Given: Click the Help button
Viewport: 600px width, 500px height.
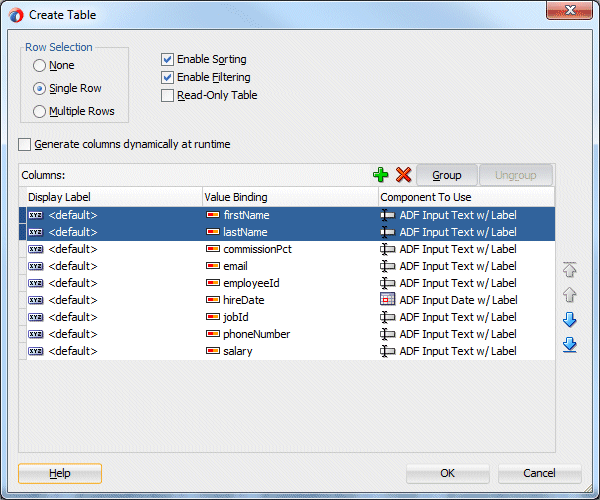Looking at the screenshot, I should click(x=60, y=473).
